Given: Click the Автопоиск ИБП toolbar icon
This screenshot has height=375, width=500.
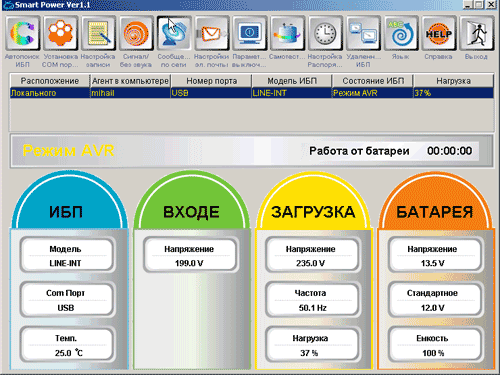Looking at the screenshot, I should 22,34.
